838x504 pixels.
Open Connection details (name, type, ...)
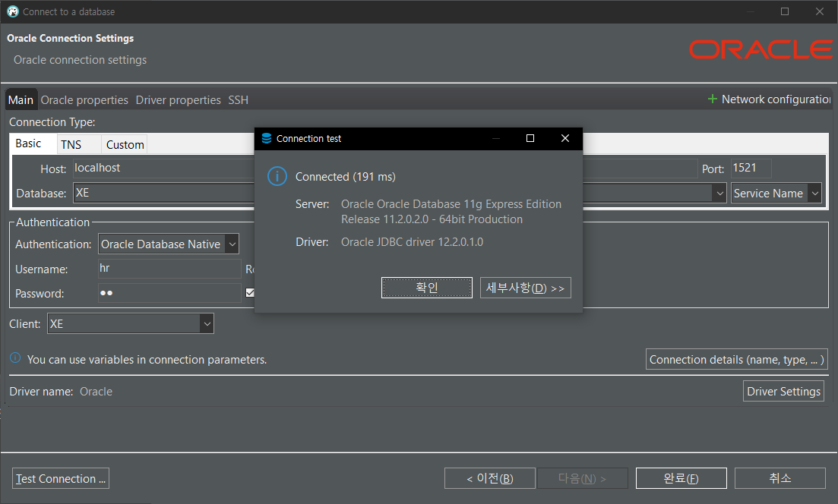736,359
